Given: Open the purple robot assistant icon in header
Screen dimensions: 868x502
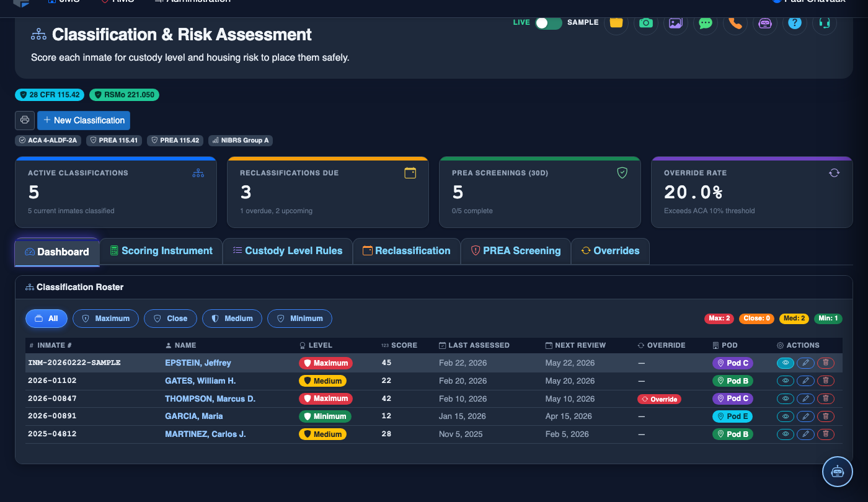Looking at the screenshot, I should [764, 23].
